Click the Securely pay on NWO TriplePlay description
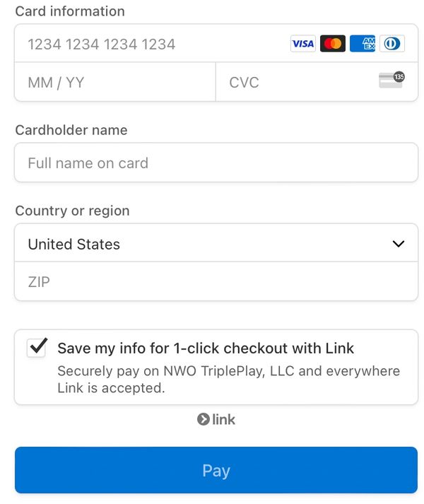Screen dimensions: 424x504 click(228, 379)
